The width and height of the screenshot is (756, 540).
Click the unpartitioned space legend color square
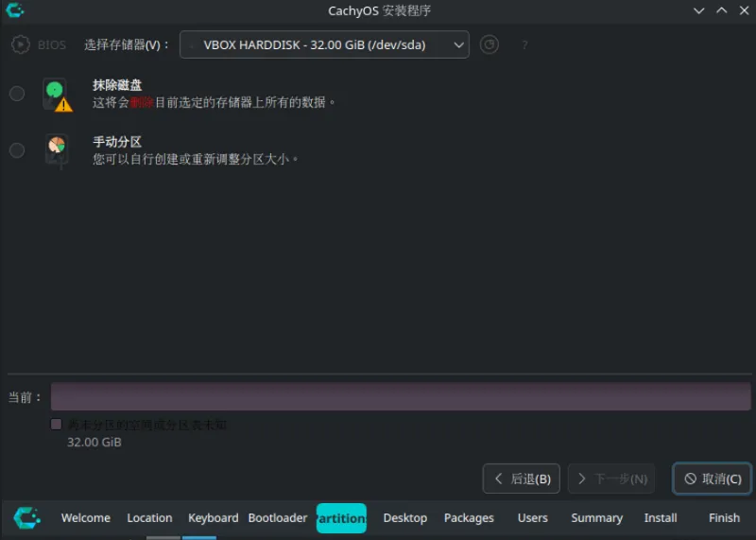coord(56,425)
